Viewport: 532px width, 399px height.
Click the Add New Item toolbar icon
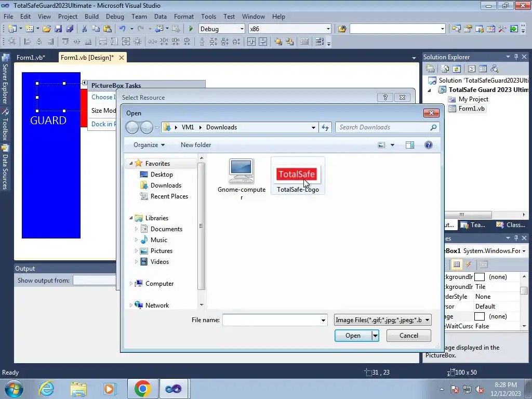coord(30,29)
